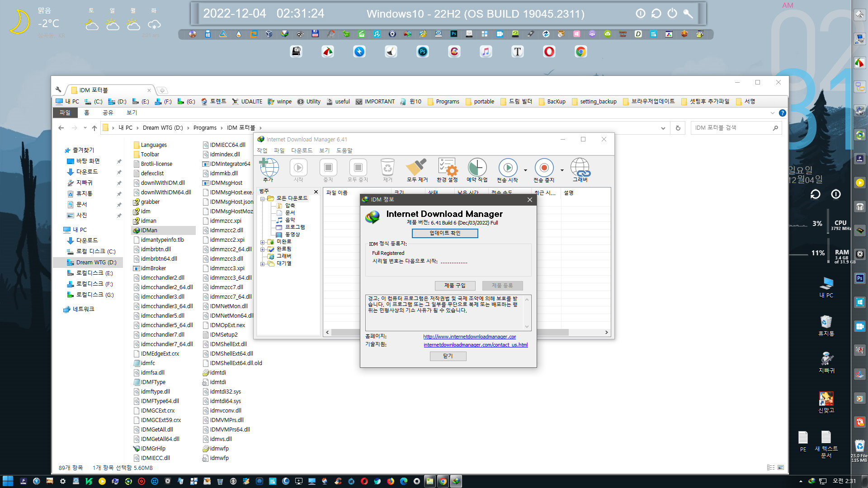Click the Delete All toolbar icon in IDM
The height and width of the screenshot is (488, 868).
417,170
